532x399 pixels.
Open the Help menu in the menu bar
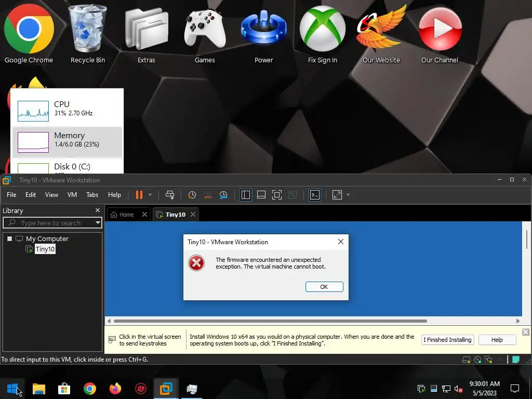click(114, 195)
